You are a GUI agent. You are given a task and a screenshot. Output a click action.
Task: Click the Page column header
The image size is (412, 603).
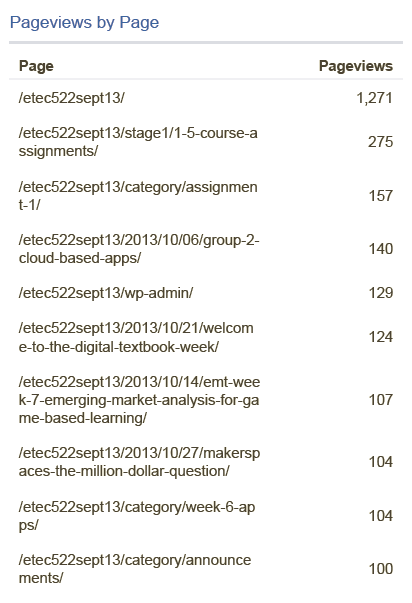coord(36,66)
